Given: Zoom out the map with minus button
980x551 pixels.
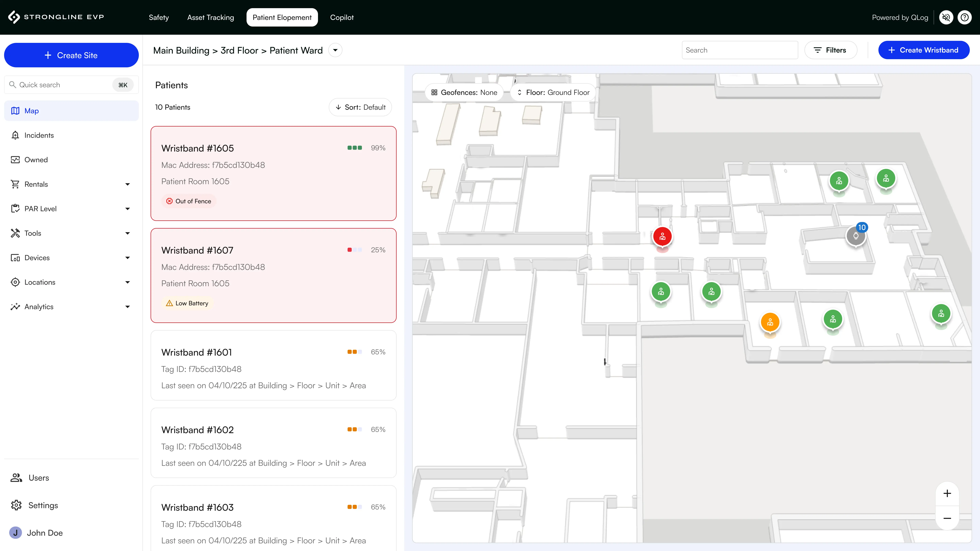Looking at the screenshot, I should point(947,518).
